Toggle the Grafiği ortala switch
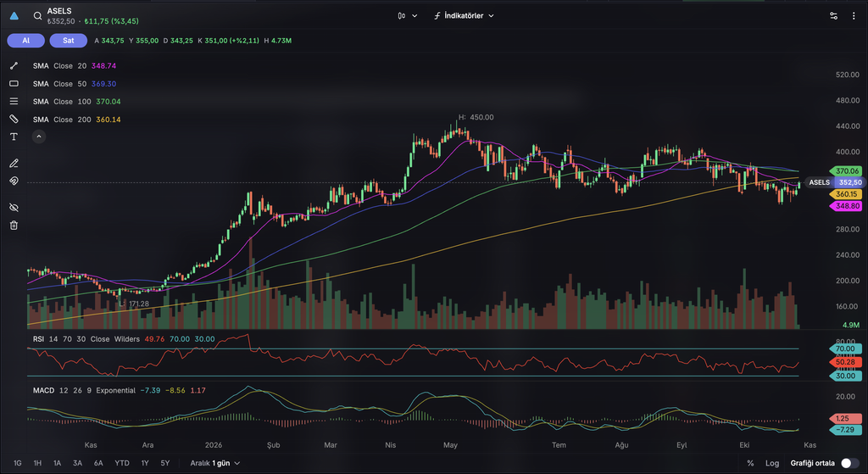Screen dimensions: 868x474 849,463
